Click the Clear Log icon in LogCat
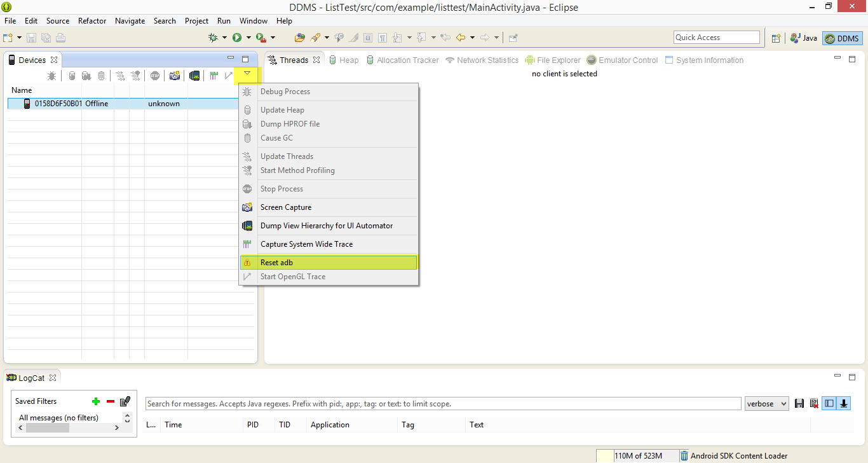868x463 pixels. pos(814,403)
